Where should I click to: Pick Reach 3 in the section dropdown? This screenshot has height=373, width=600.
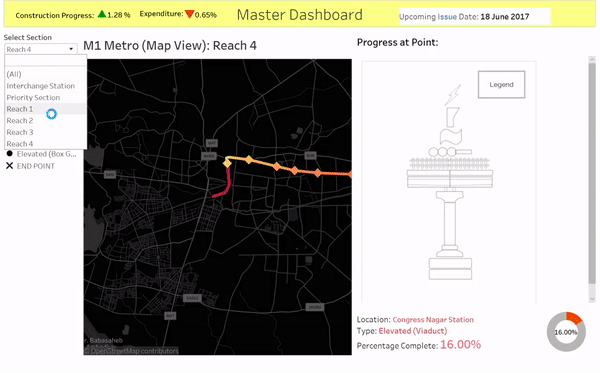(x=46, y=132)
